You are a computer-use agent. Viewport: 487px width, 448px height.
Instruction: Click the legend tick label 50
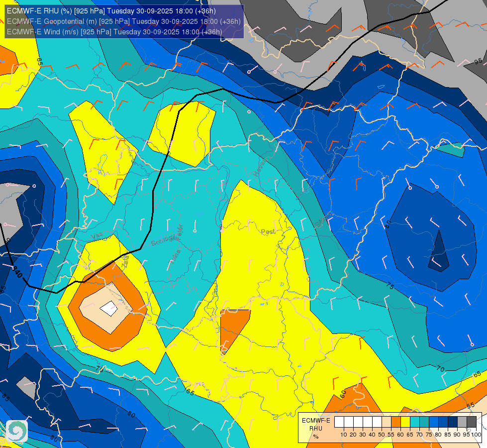pos(382,435)
